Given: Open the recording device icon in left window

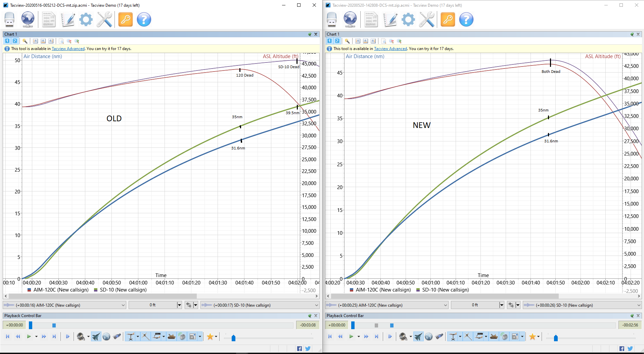Looking at the screenshot, I should coord(9,19).
